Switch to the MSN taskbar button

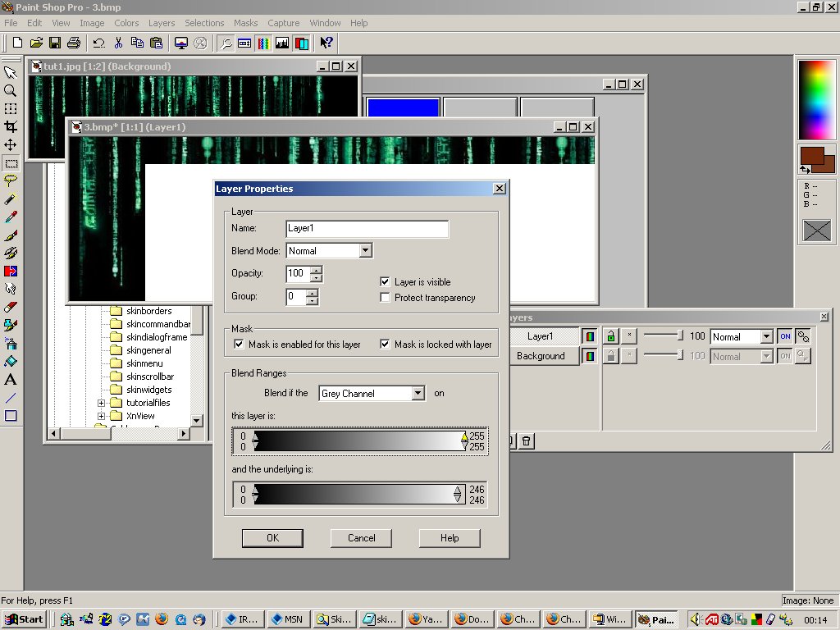coord(288,619)
